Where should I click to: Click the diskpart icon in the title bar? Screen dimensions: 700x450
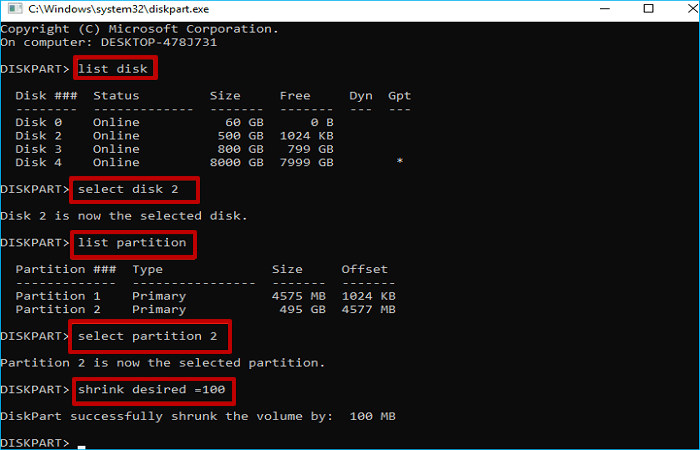pyautogui.click(x=15, y=8)
